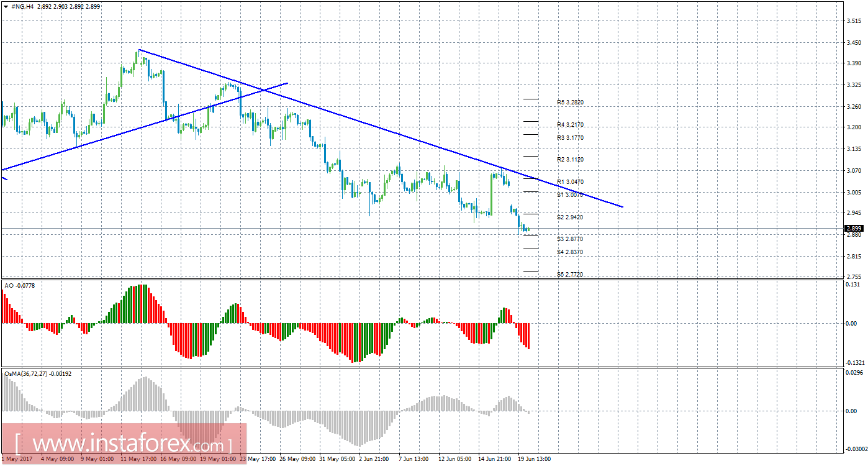Viewport: 868px width, 466px height.
Task: Click 3.200 on the price axis
Action: click(854, 127)
